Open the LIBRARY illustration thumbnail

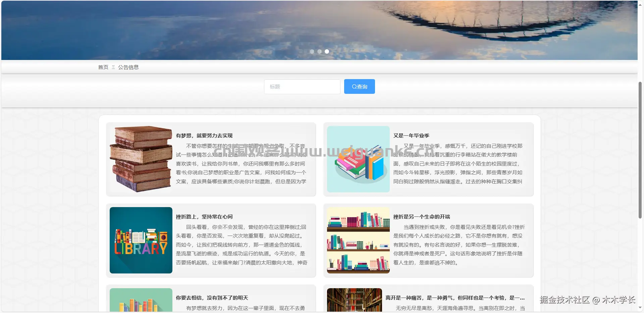pos(141,240)
